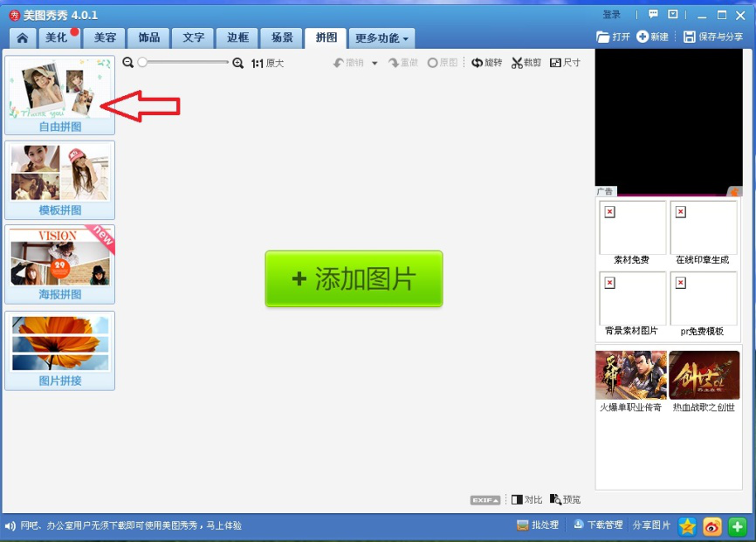Toggle the 对比 compare view
The height and width of the screenshot is (542, 756).
pos(527,499)
